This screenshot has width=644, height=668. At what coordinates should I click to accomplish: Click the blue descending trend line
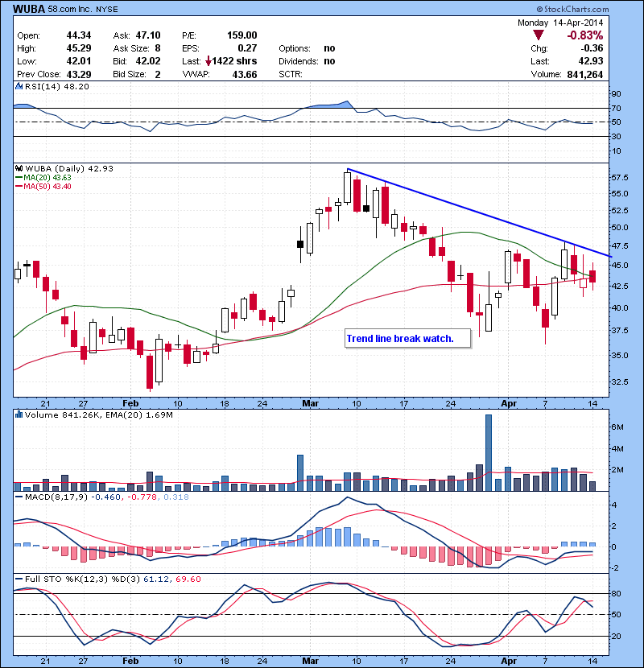click(479, 212)
